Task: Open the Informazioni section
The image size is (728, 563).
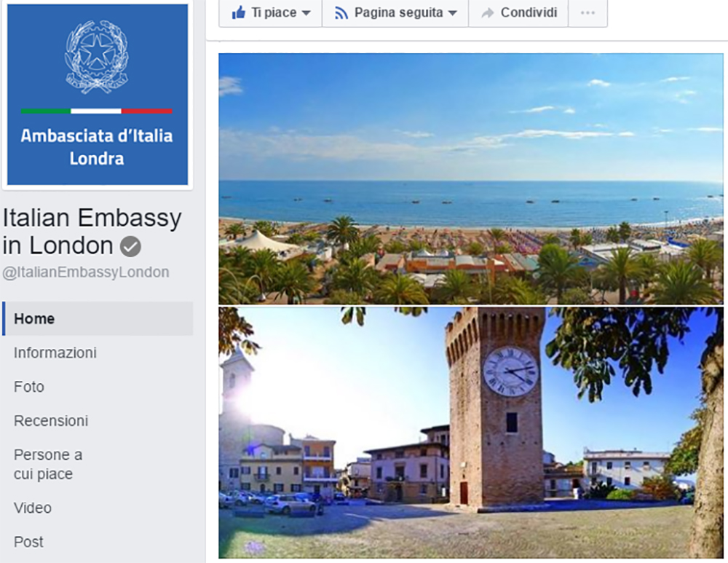Action: 55,353
